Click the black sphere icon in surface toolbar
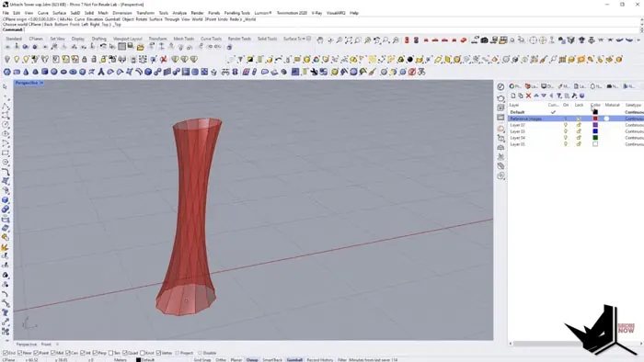Screen dimensions: 644x362 (410, 60)
